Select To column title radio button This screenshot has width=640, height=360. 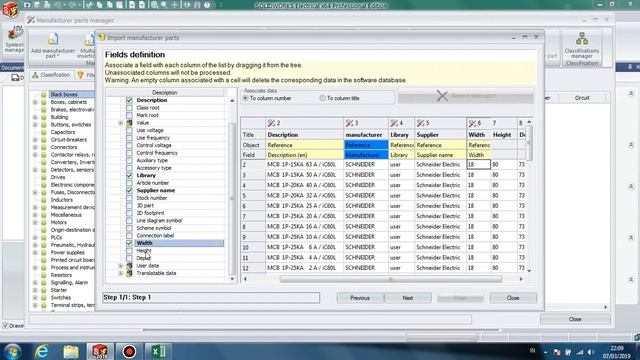(322, 98)
